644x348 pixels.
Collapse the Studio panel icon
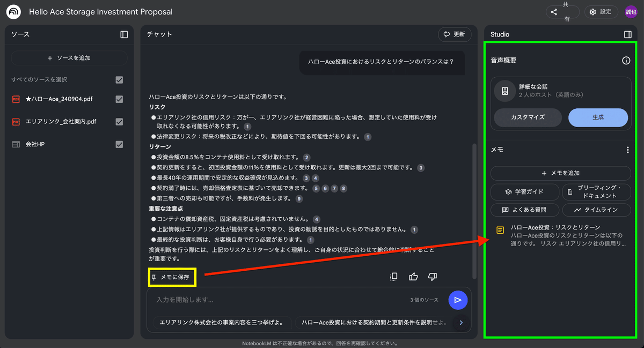628,34
